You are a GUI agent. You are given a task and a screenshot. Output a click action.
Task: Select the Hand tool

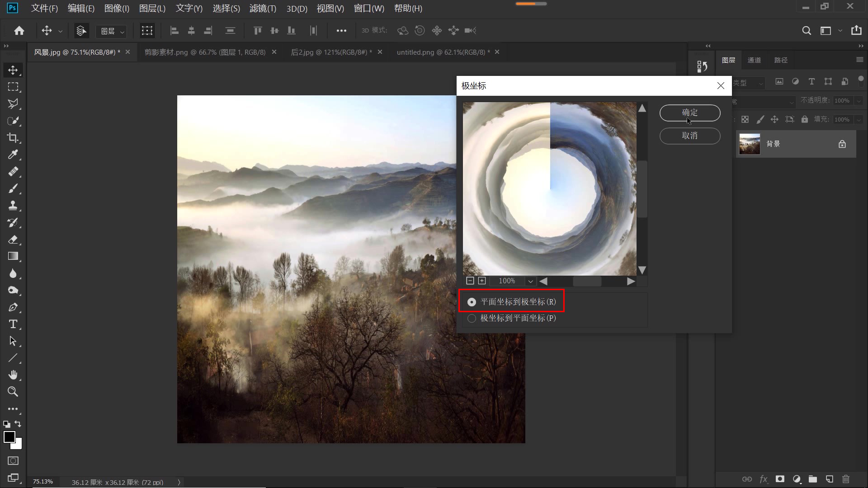point(13,375)
